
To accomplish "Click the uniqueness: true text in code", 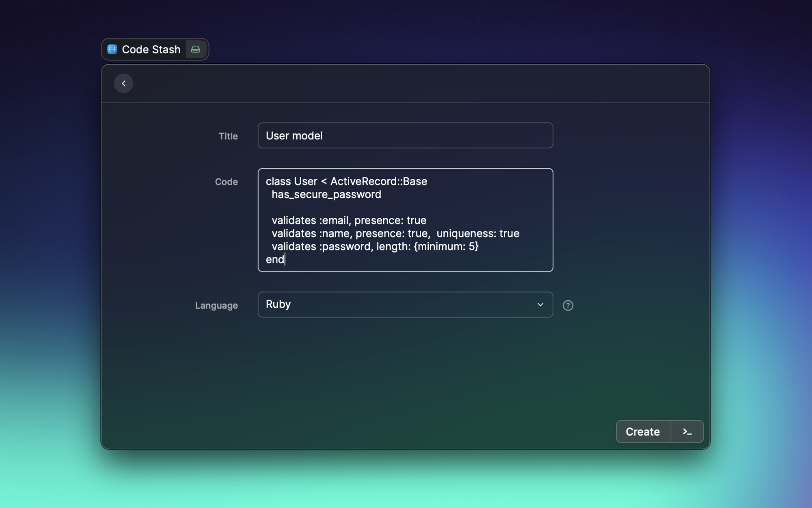I will [x=477, y=233].
